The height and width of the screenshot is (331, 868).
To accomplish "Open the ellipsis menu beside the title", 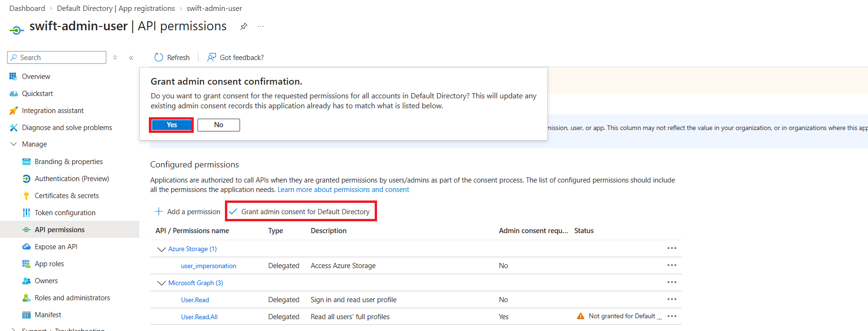I will [x=261, y=26].
